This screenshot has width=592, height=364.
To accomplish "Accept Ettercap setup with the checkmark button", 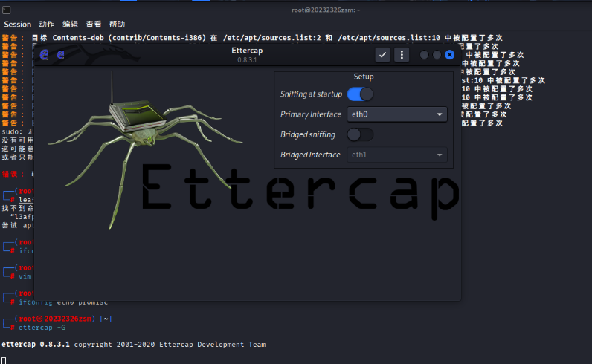I will tap(382, 55).
